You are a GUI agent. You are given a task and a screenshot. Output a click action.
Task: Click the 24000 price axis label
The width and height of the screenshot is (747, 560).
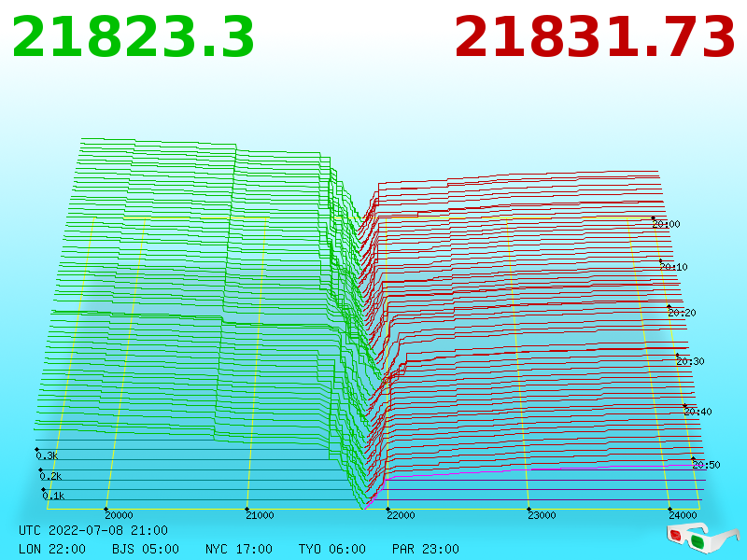683,515
